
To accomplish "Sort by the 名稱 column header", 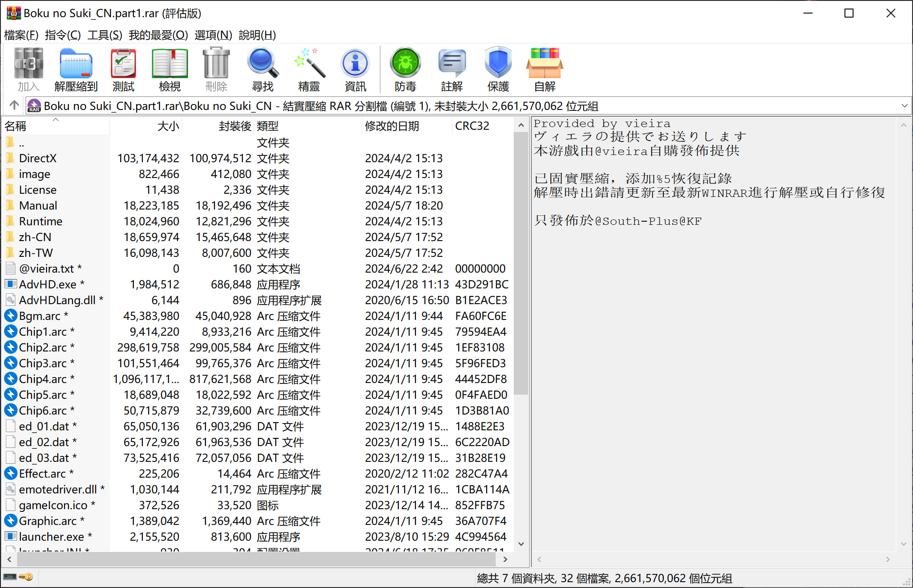I will (16, 126).
